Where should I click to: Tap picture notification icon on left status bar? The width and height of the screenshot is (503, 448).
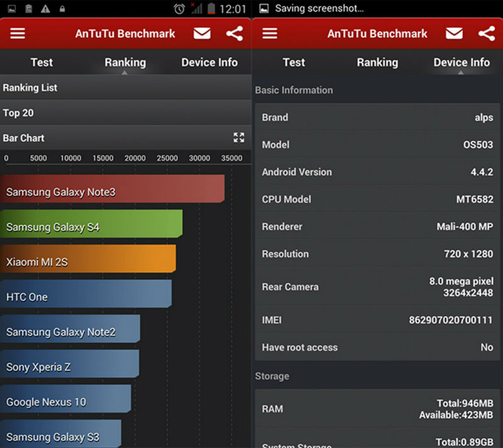coord(12,9)
